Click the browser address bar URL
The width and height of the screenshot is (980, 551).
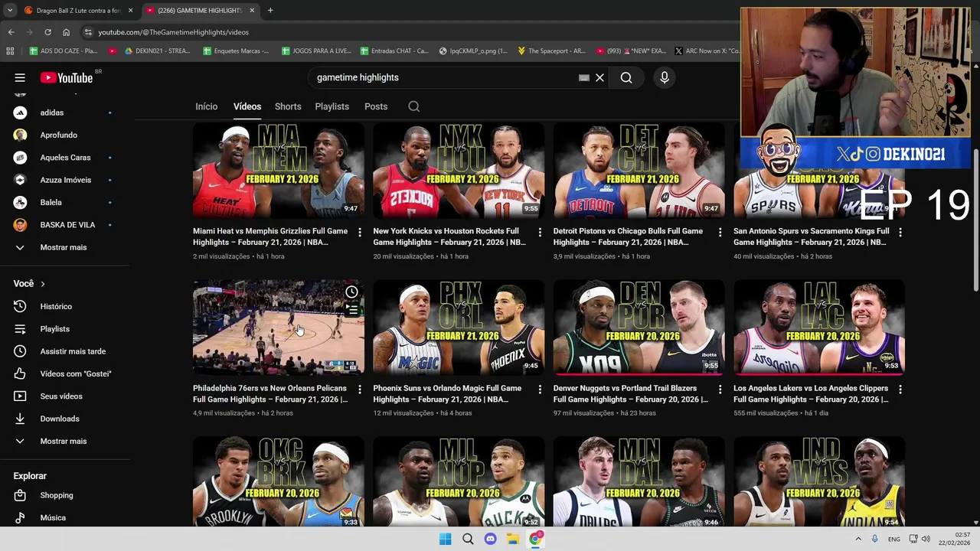click(173, 32)
